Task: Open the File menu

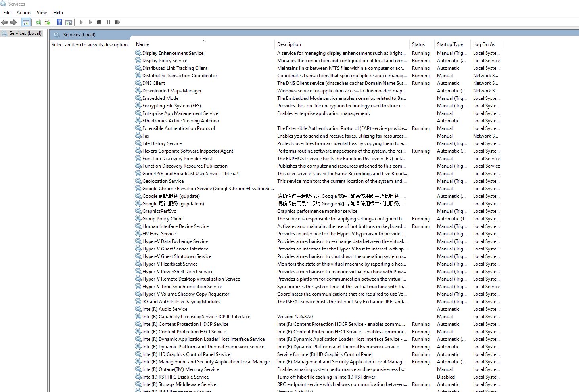Action: [x=7, y=13]
